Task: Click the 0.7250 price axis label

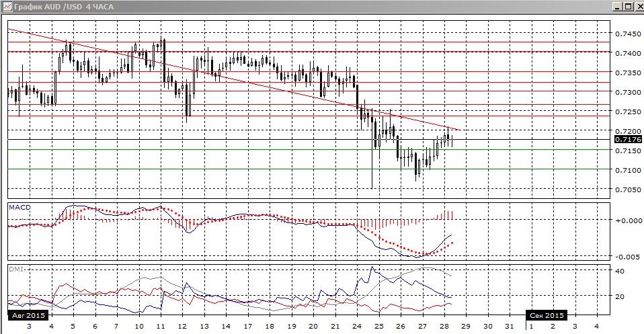Action: [x=628, y=112]
